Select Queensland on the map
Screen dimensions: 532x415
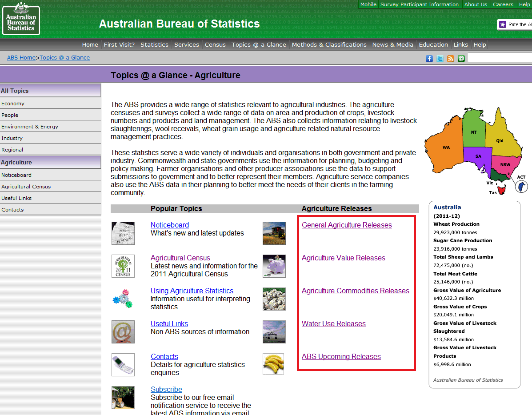(500, 141)
